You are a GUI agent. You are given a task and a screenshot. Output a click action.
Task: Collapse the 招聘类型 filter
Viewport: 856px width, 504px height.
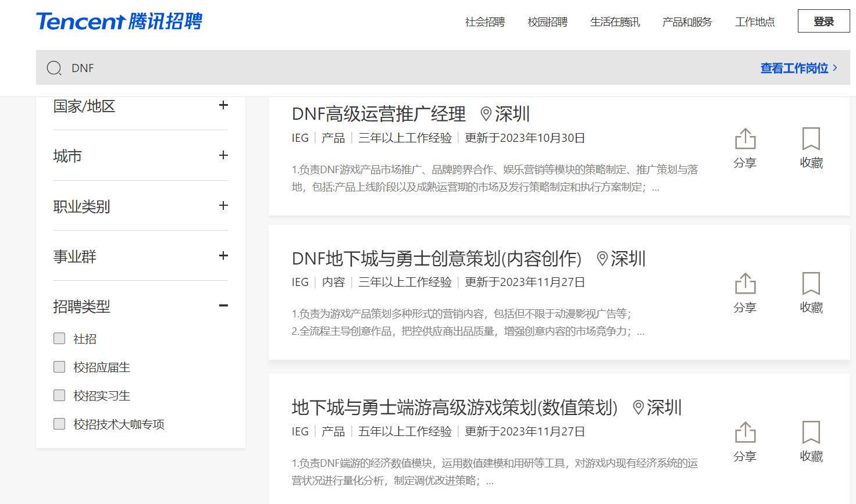pos(223,306)
